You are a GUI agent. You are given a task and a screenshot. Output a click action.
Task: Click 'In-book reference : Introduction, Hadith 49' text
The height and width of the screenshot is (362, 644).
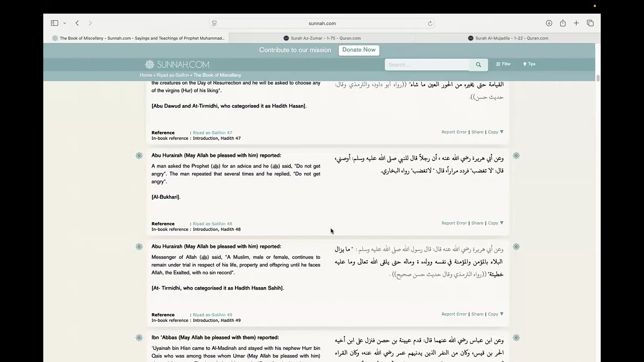click(196, 320)
